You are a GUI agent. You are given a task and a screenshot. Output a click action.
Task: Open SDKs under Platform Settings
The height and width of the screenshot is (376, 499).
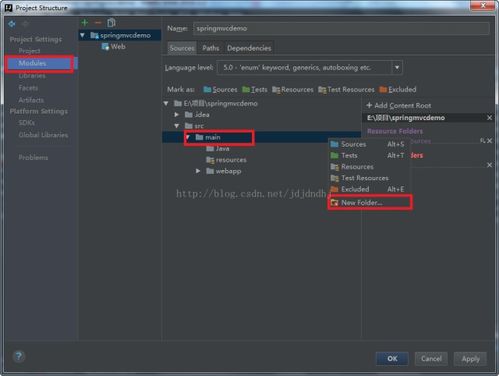point(27,123)
